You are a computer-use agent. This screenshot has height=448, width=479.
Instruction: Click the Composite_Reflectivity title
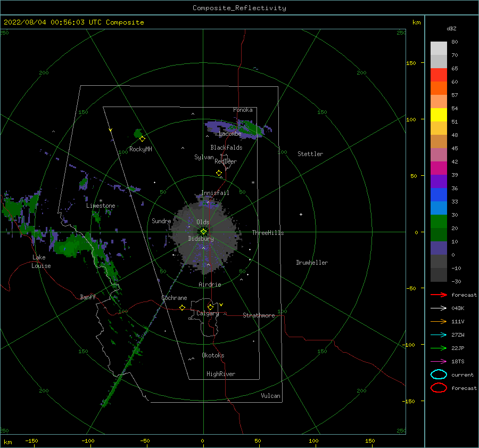[240, 8]
